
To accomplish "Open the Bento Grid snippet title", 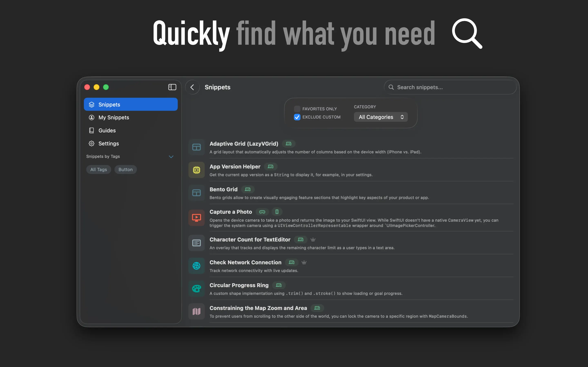I will (223, 189).
